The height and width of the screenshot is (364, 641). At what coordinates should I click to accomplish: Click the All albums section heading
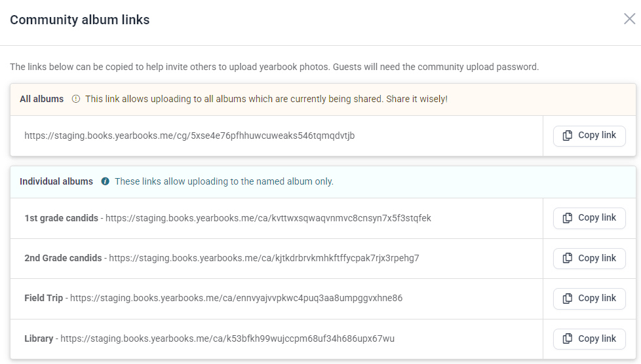pos(42,99)
